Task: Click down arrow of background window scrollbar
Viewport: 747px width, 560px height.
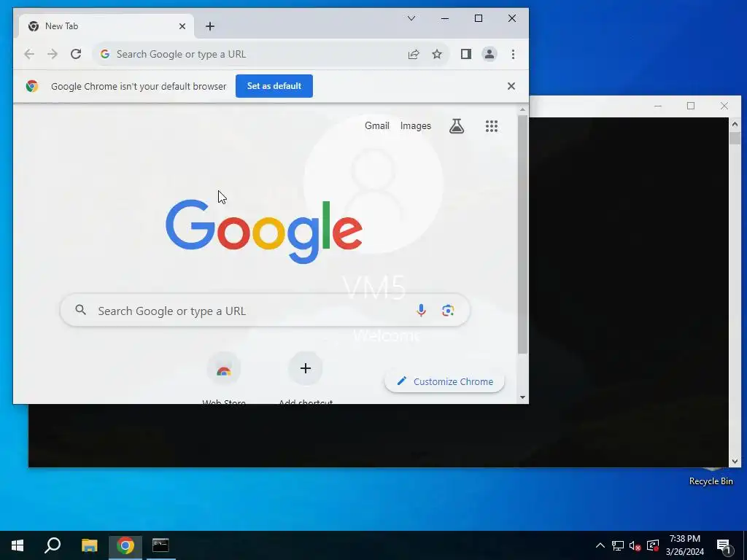Action: 735,461
